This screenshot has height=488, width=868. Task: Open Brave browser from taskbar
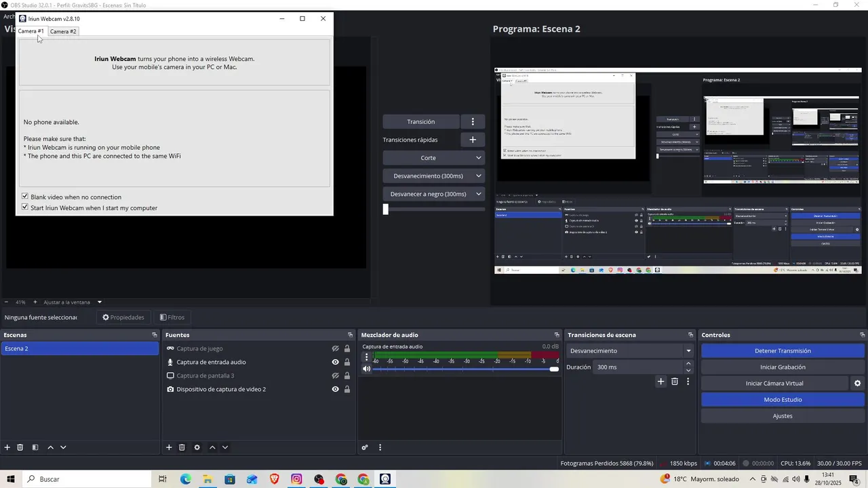tap(275, 479)
